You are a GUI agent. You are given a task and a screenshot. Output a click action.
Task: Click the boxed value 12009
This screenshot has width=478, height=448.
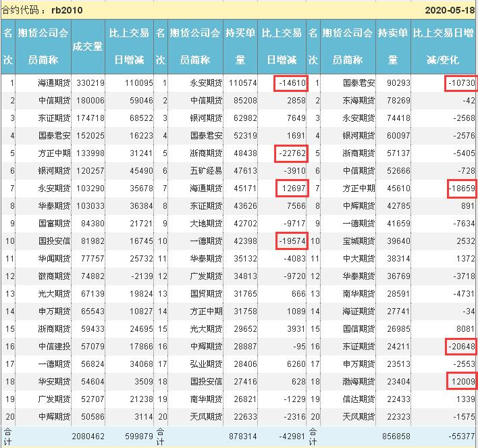(463, 382)
